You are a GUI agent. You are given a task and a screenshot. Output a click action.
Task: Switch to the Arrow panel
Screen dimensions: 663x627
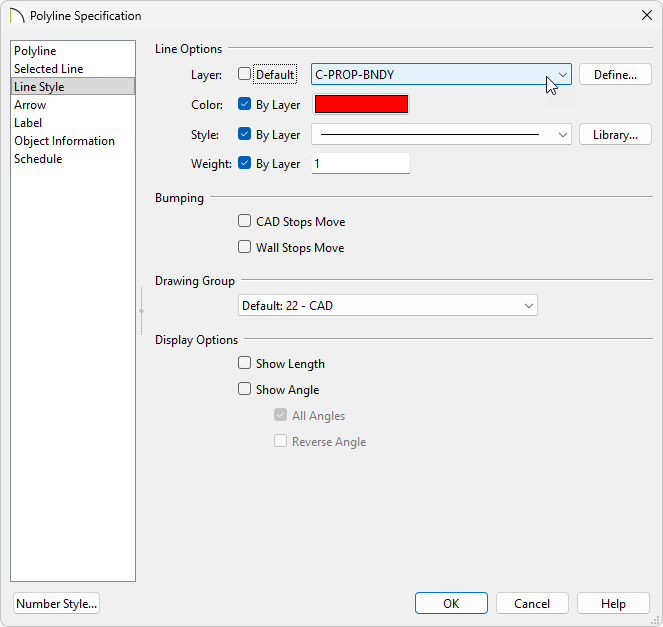(x=30, y=105)
